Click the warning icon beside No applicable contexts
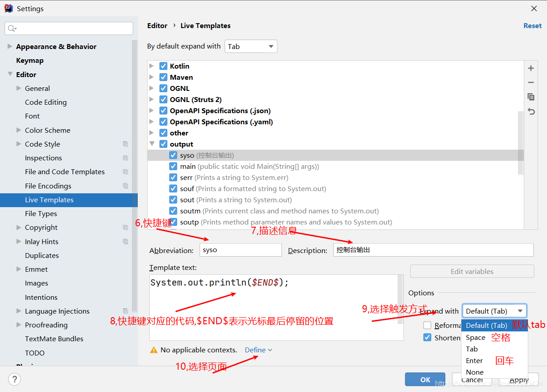547x392 pixels. (x=154, y=350)
